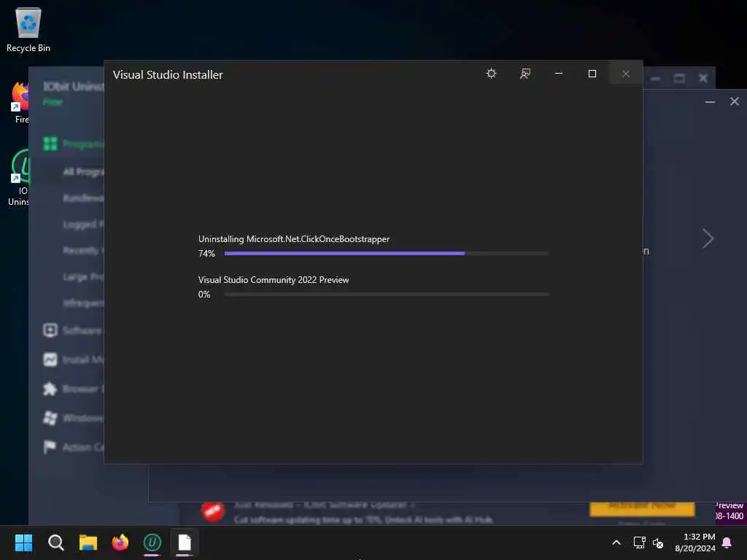Click the muted volume tray icon

(x=658, y=542)
